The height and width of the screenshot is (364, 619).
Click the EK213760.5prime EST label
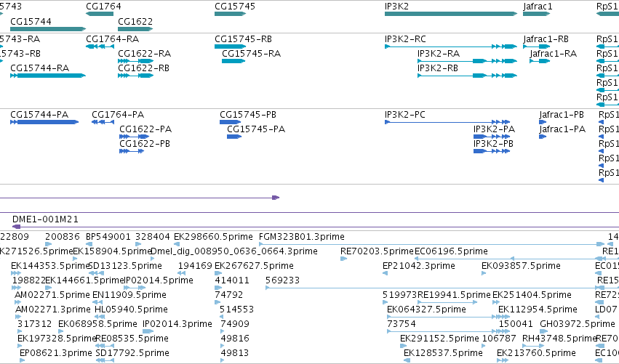536,353
